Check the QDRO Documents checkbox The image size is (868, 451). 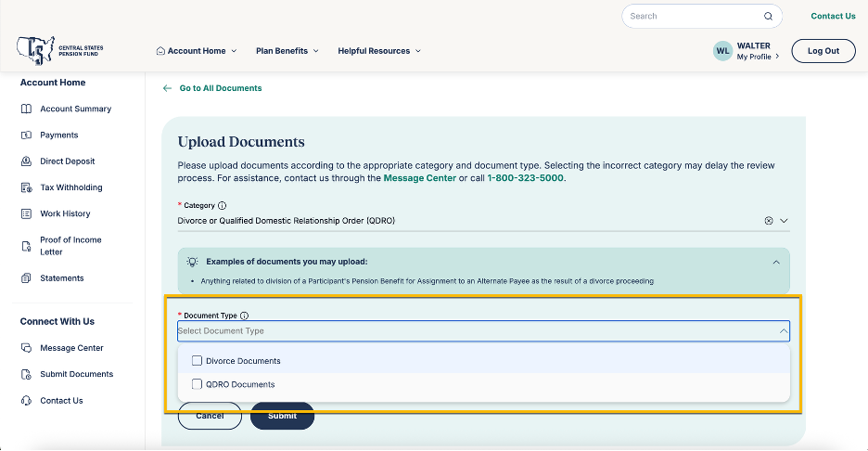point(197,384)
